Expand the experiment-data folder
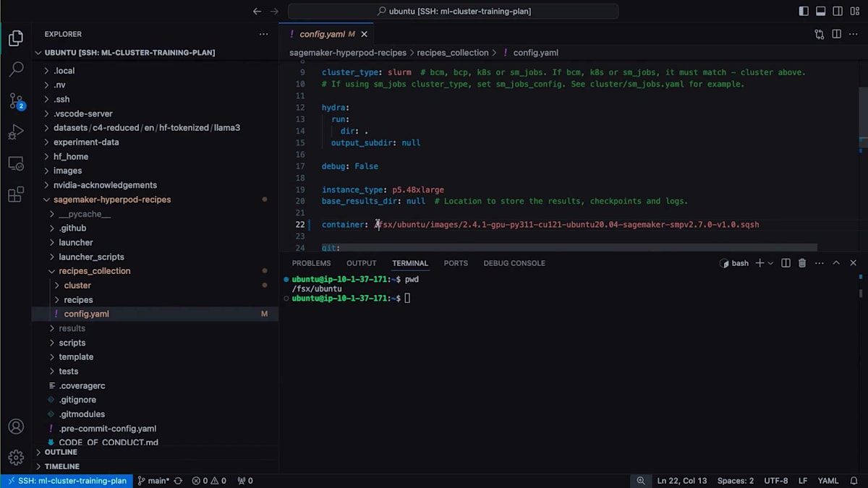868x488 pixels. click(x=85, y=142)
